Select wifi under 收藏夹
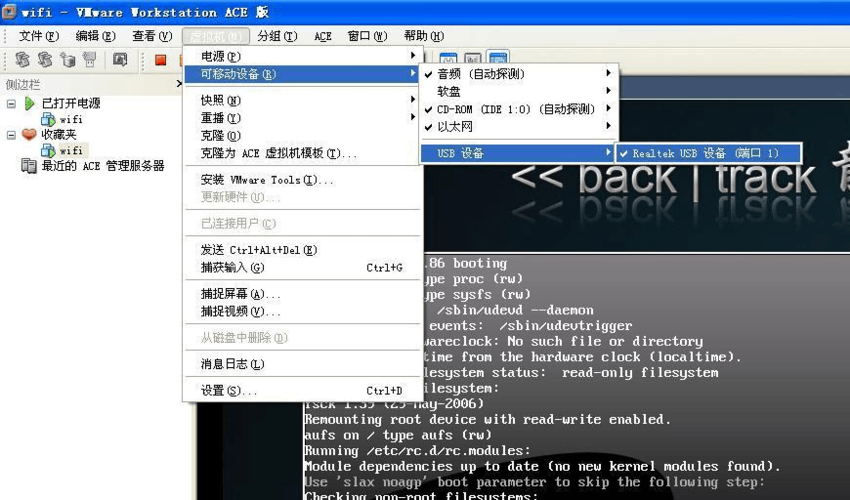Viewport: 850px width, 500px height. pos(71,150)
